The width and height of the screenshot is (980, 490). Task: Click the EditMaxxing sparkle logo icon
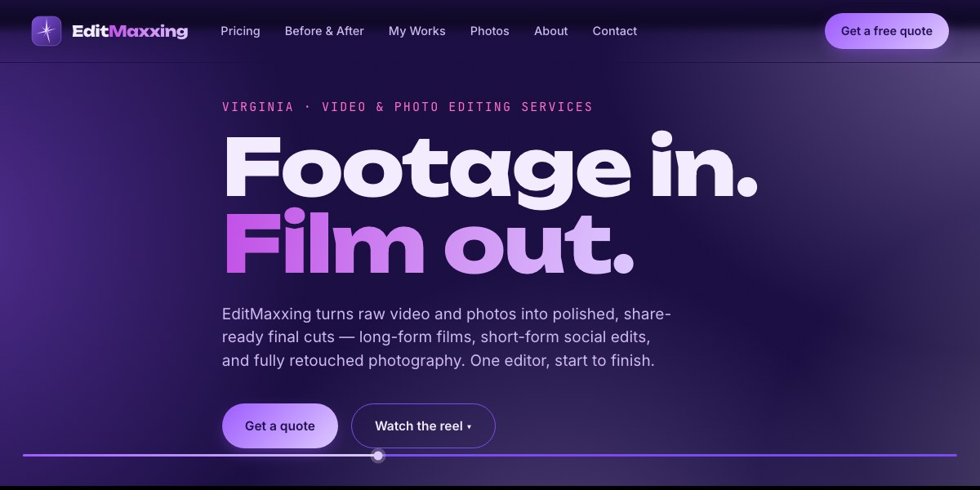tap(47, 31)
